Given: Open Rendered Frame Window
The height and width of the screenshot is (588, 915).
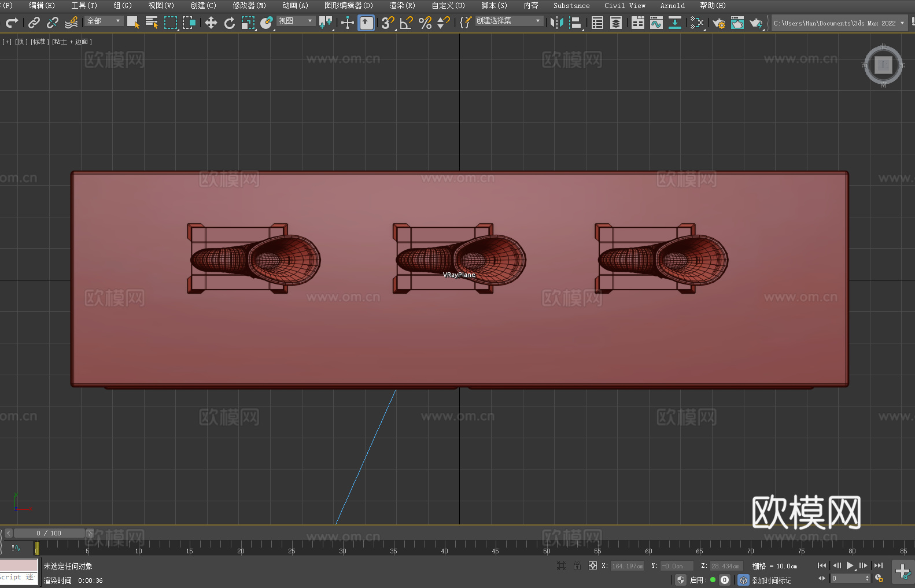Looking at the screenshot, I should 737,23.
